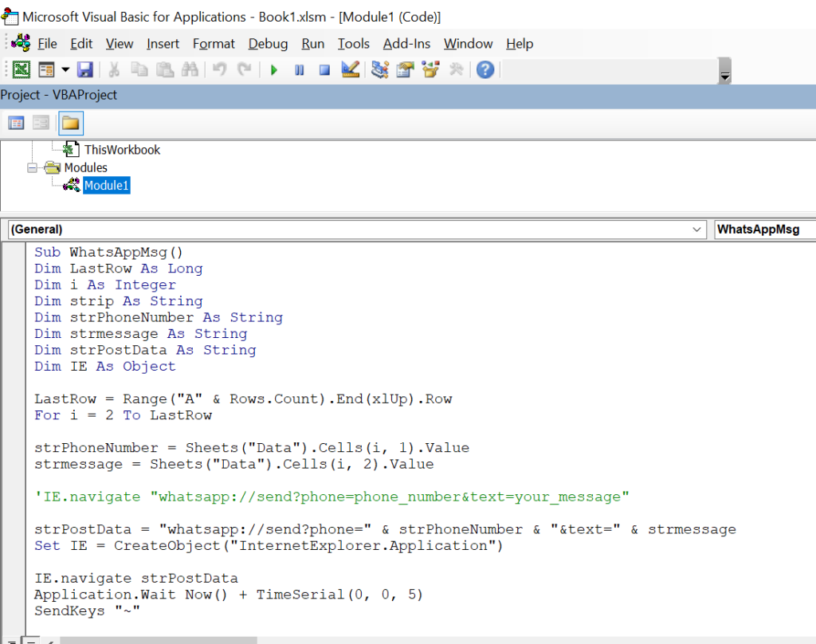Click the blue Help question mark icon
Image resolution: width=816 pixels, height=644 pixels.
pyautogui.click(x=485, y=69)
